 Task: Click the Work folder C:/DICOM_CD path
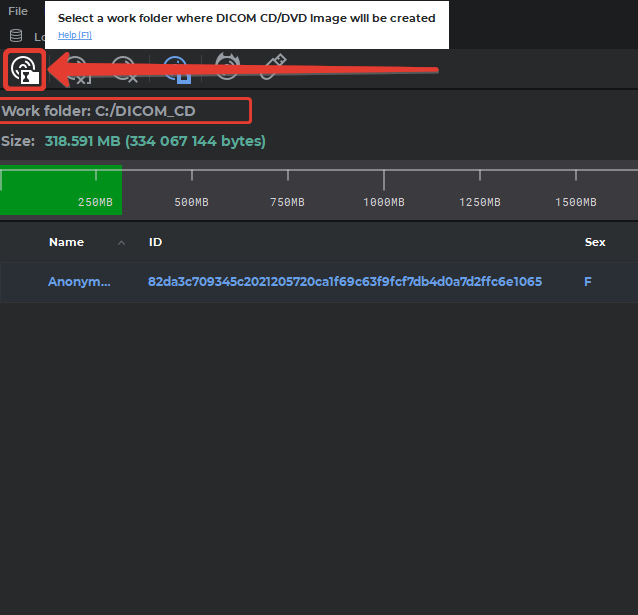click(x=125, y=111)
